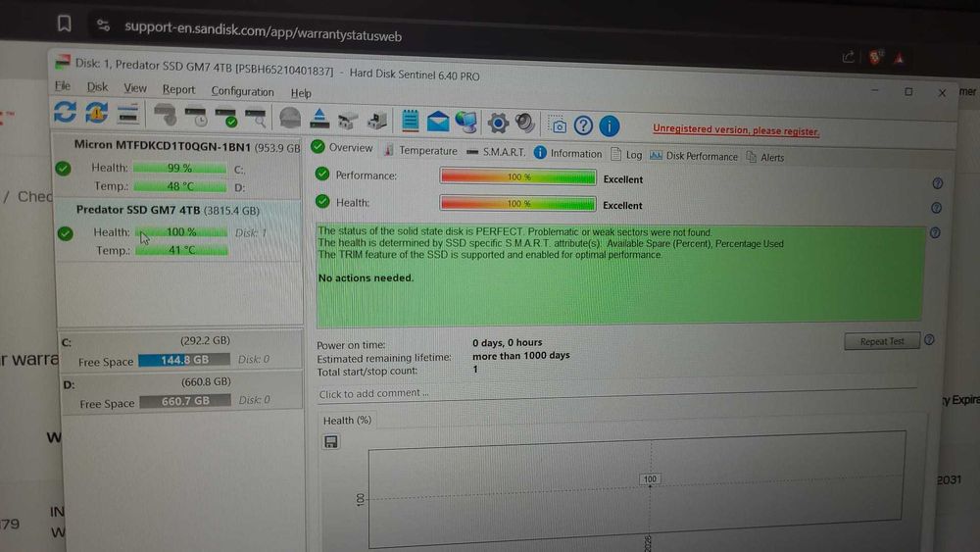Click the speaker sound toolbar icon
The image size is (980, 552).
525,124
